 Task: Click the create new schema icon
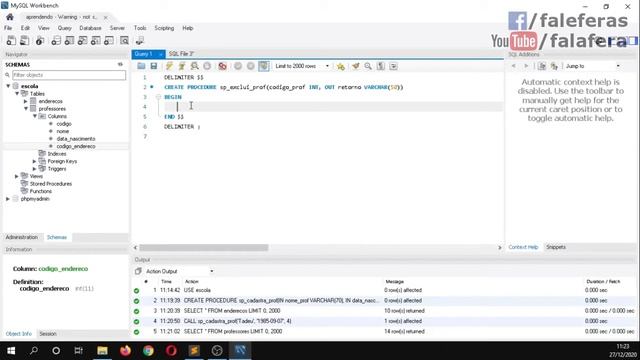coord(56,40)
